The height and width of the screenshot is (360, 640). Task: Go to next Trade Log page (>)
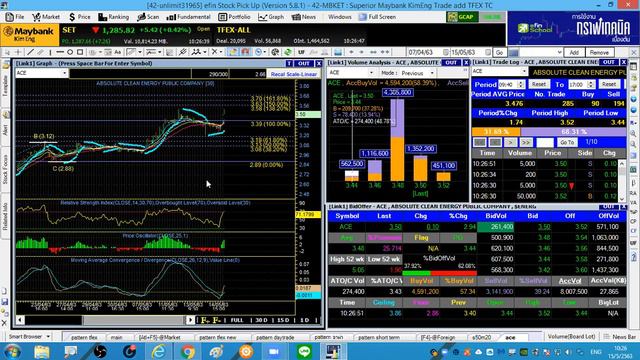click(x=510, y=142)
